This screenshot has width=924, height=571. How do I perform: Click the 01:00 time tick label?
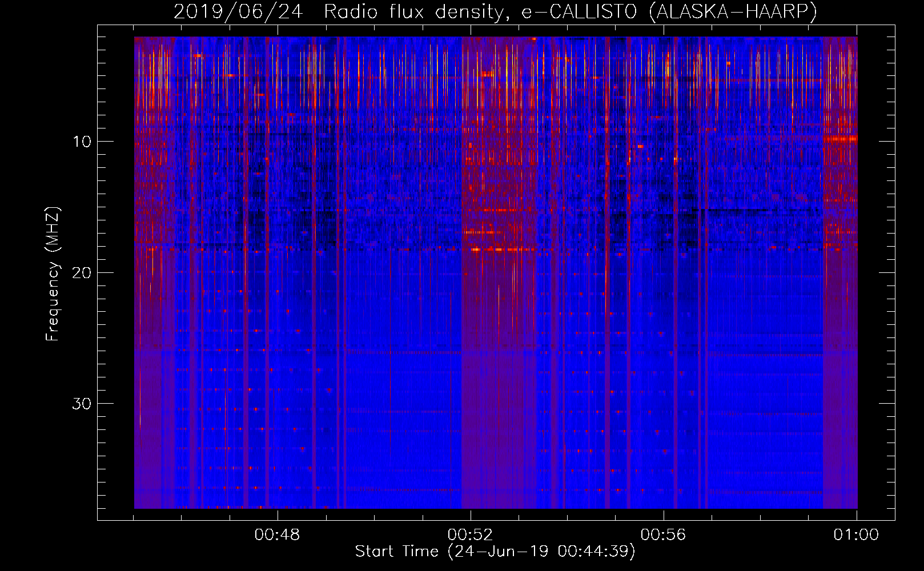pos(856,534)
